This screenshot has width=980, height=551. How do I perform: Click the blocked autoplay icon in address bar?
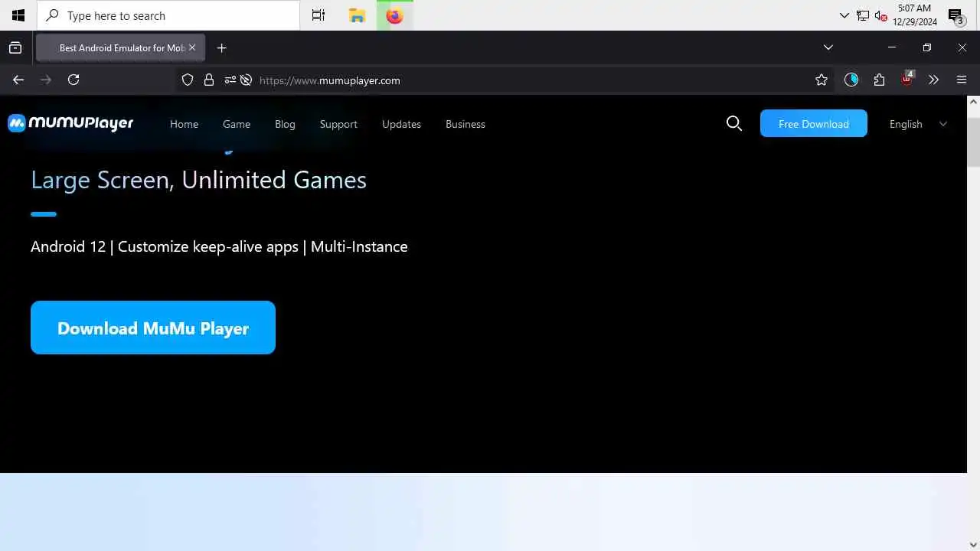point(246,80)
